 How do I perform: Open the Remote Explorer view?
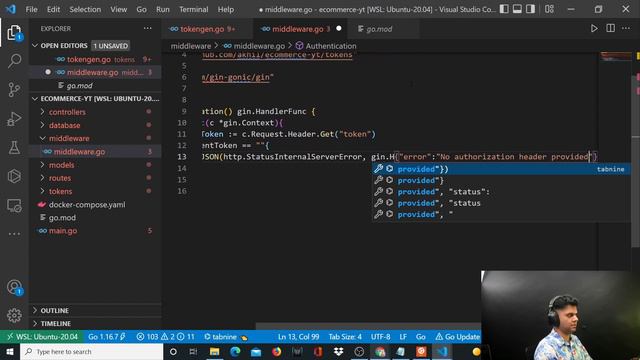[14, 205]
